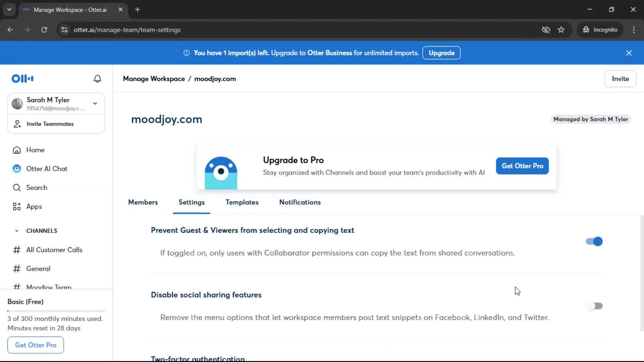Screen dimensions: 644x362
Task: Open the site information icon in the address bar
Action: [x=64, y=30]
